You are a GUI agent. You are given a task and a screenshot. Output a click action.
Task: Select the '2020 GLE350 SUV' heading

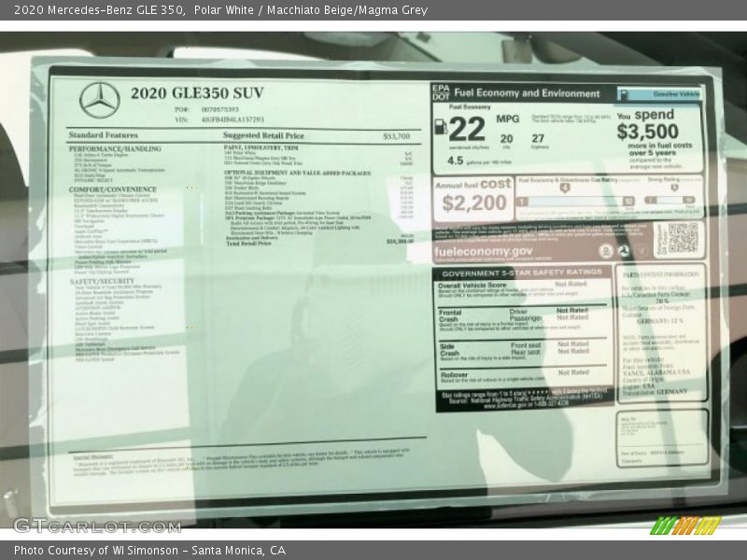(x=197, y=92)
